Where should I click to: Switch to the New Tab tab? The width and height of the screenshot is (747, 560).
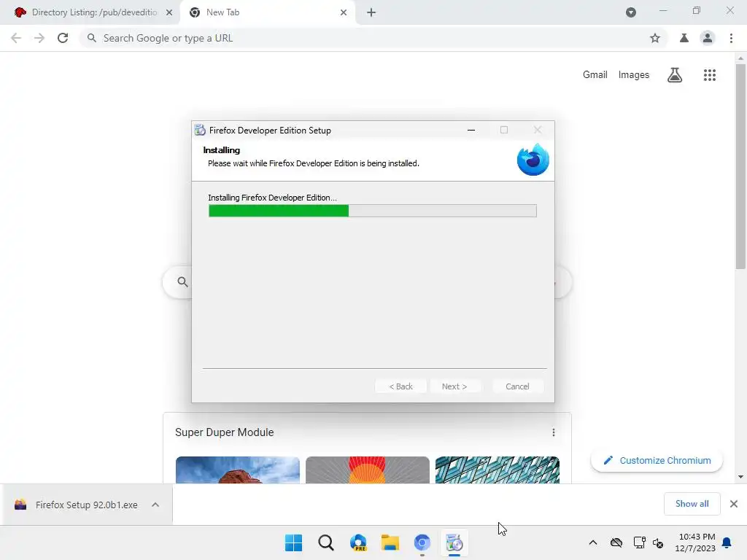click(x=267, y=12)
